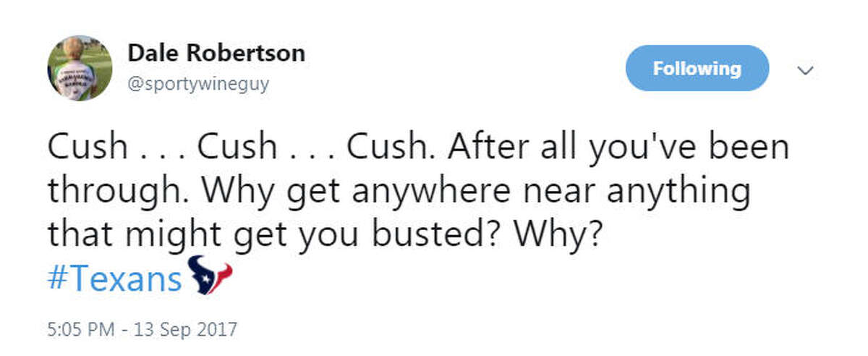Open the #Texans hashtag link
This screenshot has width=868, height=356.
coord(115,278)
